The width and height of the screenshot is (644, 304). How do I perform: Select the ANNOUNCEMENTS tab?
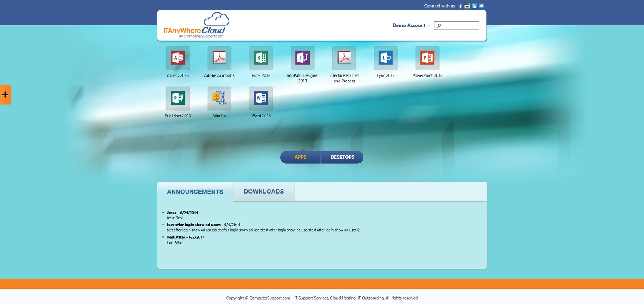coord(195,192)
